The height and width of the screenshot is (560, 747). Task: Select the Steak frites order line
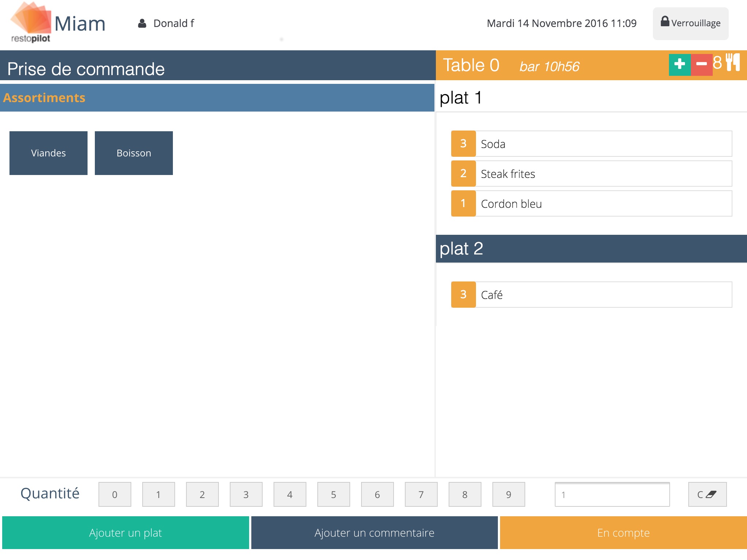[x=591, y=174]
